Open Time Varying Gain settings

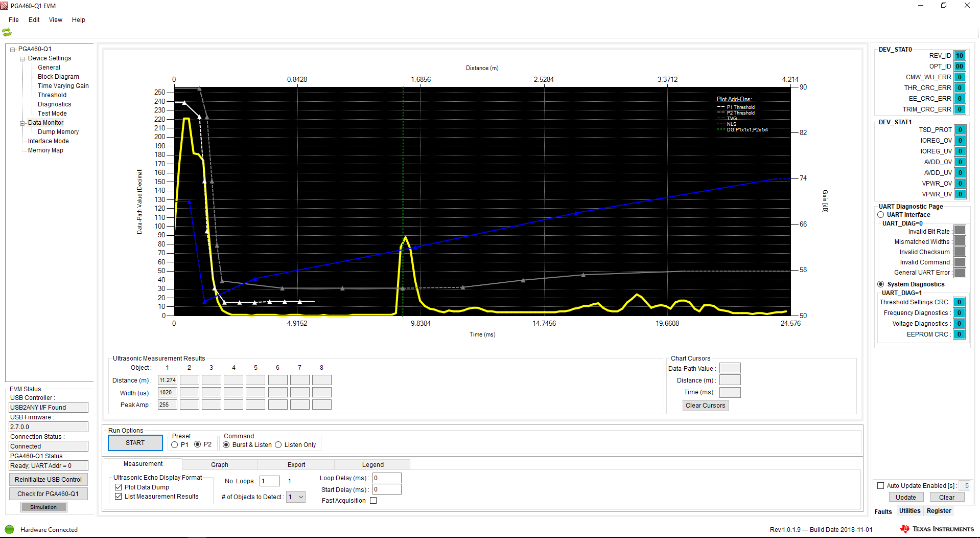63,86
